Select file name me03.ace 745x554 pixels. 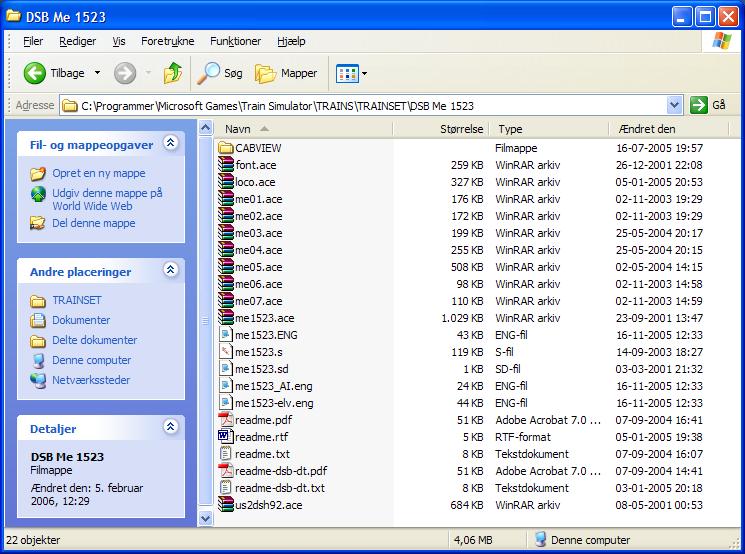258,233
